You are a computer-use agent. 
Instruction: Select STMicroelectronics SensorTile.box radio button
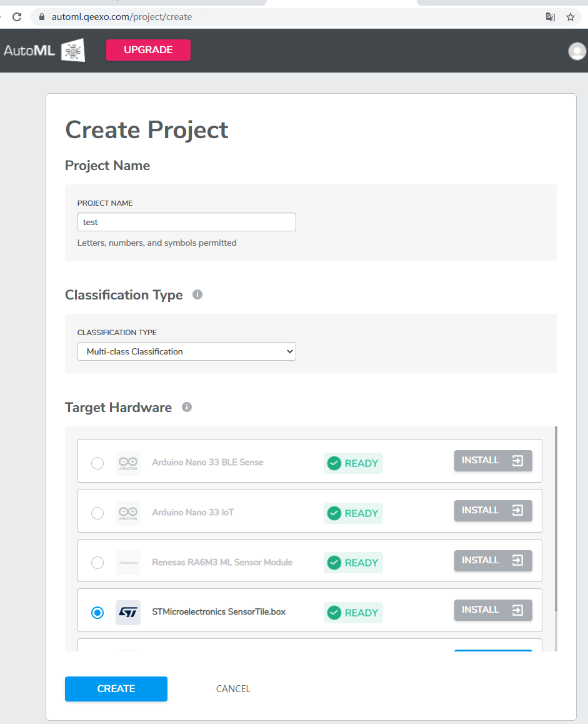coord(97,613)
